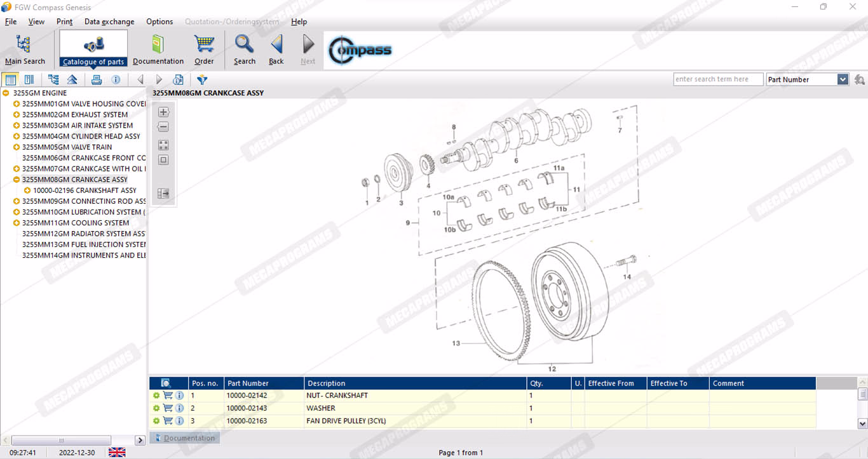Expand 3255MM02GM EXHAUST SYSTEM node
The height and width of the screenshot is (459, 868).
tap(17, 114)
